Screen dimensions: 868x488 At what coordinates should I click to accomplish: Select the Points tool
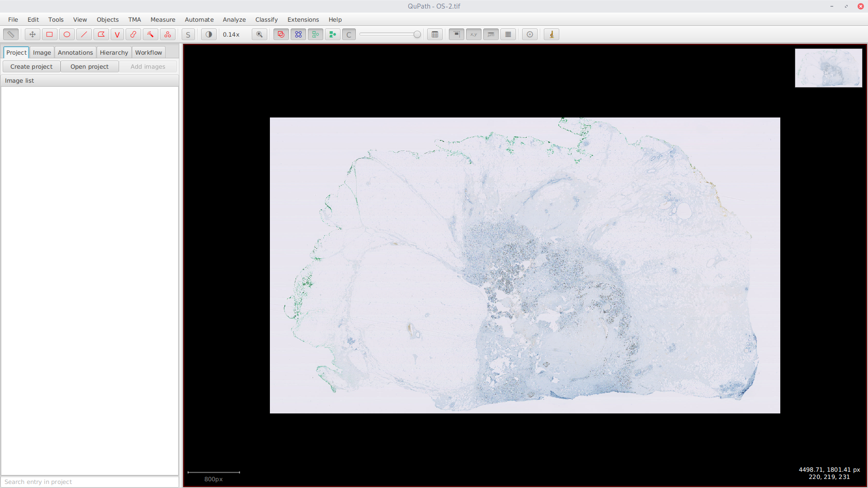(168, 34)
